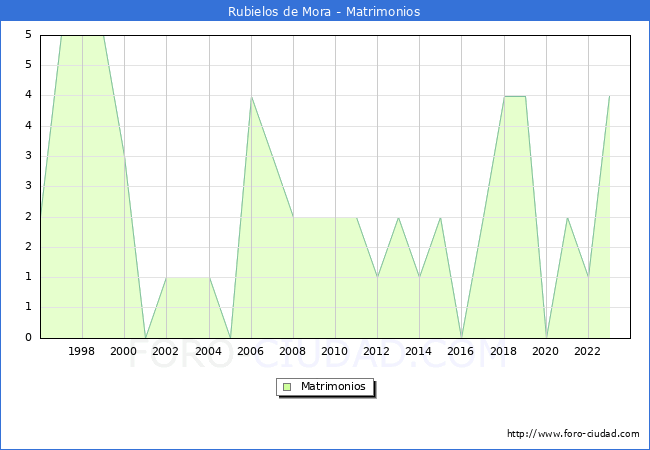Screen dimensions: 650x450
Task: Click the 2004 x-axis year label
Action: 209,351
